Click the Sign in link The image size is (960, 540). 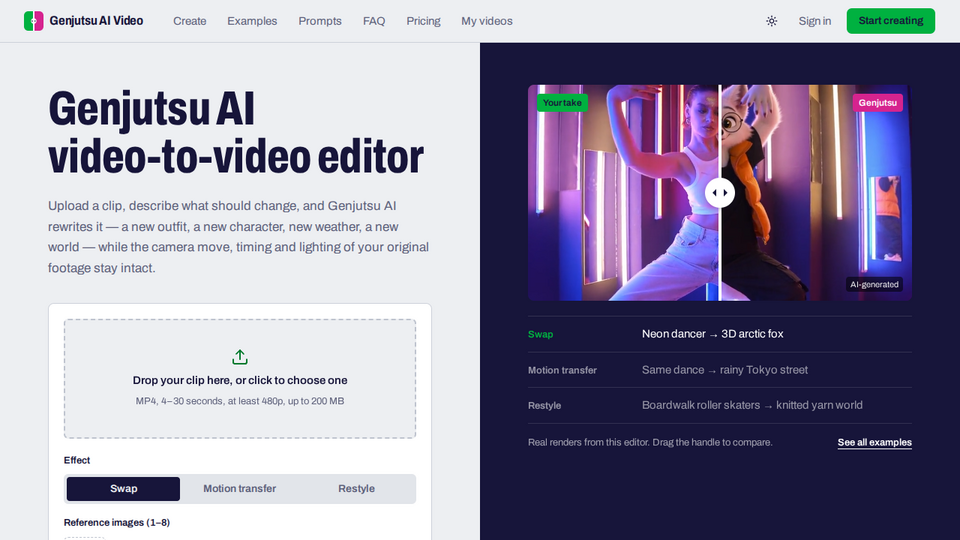pyautogui.click(x=815, y=21)
